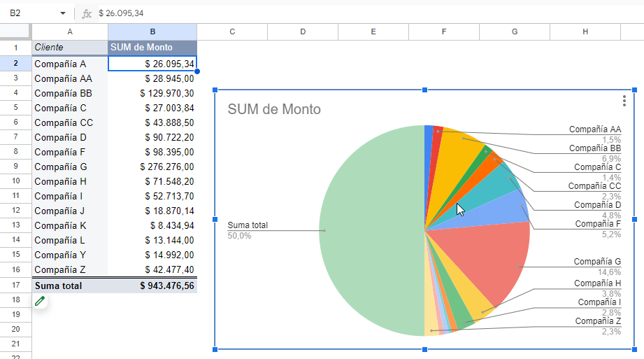The height and width of the screenshot is (359, 644).
Task: Select cell Compañía AA
Action: point(70,78)
